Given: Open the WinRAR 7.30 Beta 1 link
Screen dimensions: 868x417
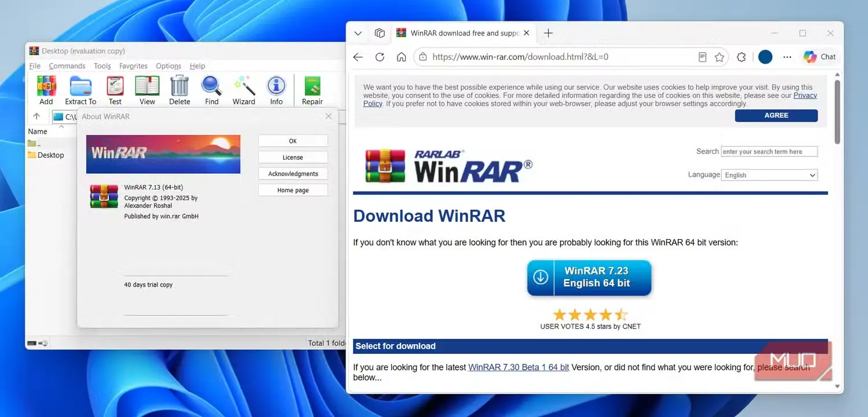Looking at the screenshot, I should tap(518, 367).
